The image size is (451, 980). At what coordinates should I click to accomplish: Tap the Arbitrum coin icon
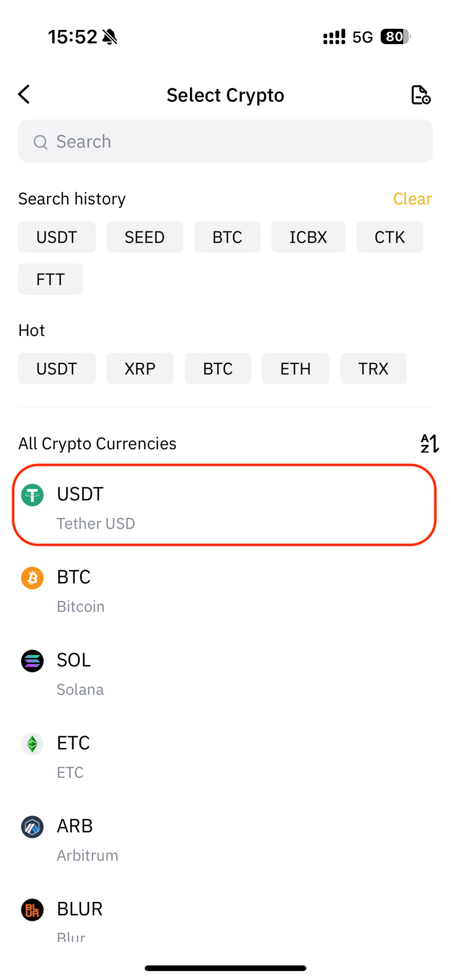coord(32,826)
